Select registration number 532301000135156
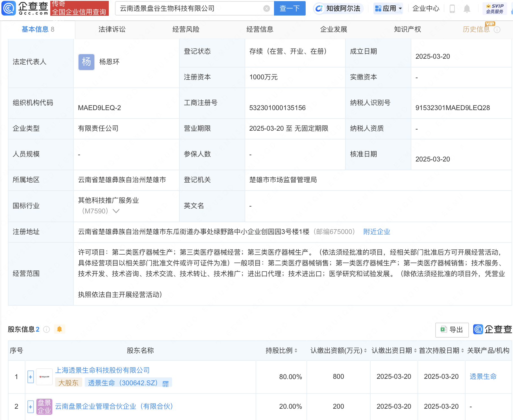The width and height of the screenshot is (513, 420). click(277, 108)
